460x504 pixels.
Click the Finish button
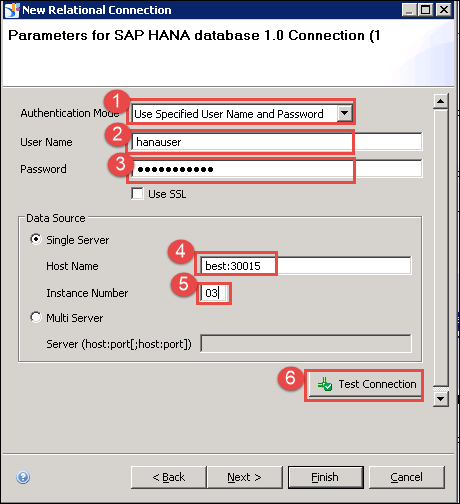tap(325, 477)
